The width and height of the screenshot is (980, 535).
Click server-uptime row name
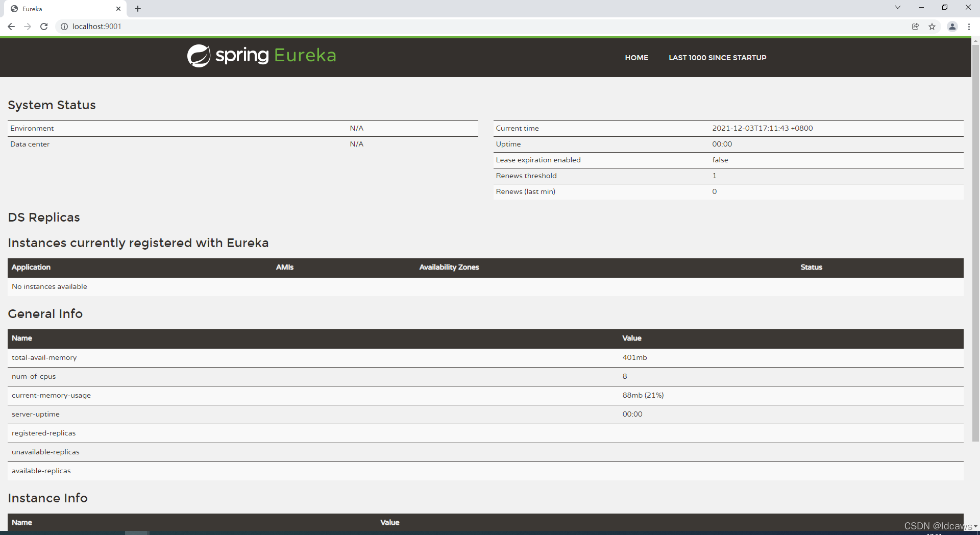coord(36,415)
